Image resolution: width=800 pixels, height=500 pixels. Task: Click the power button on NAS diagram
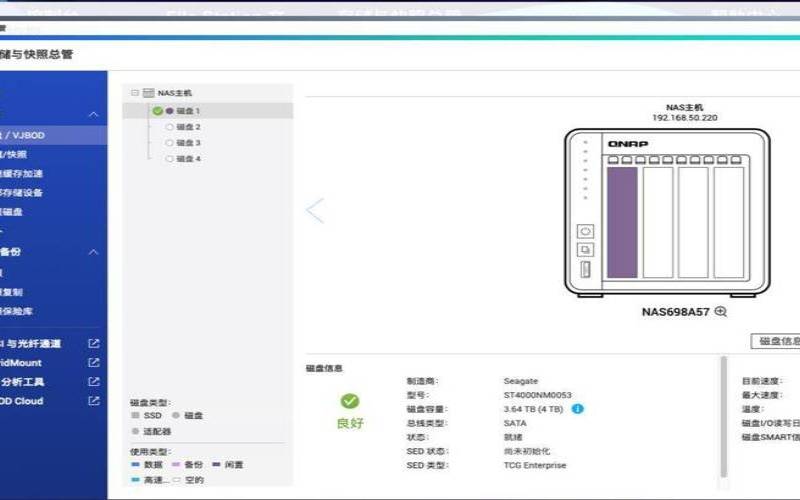pos(585,231)
